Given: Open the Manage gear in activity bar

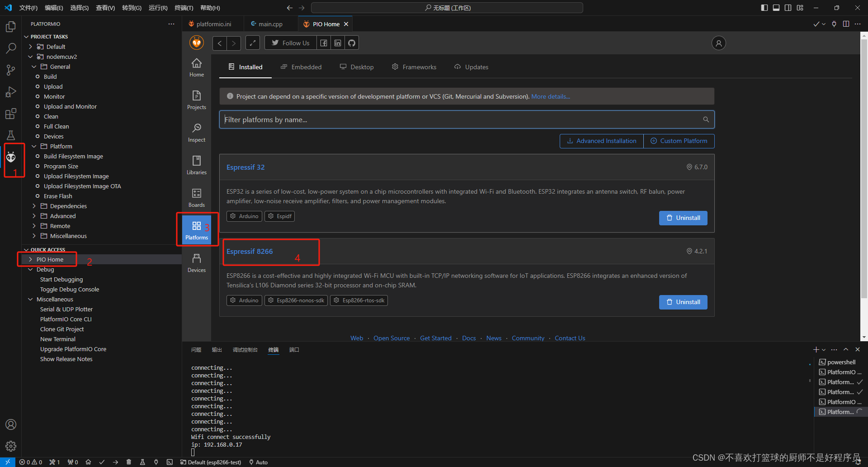Looking at the screenshot, I should [x=11, y=446].
